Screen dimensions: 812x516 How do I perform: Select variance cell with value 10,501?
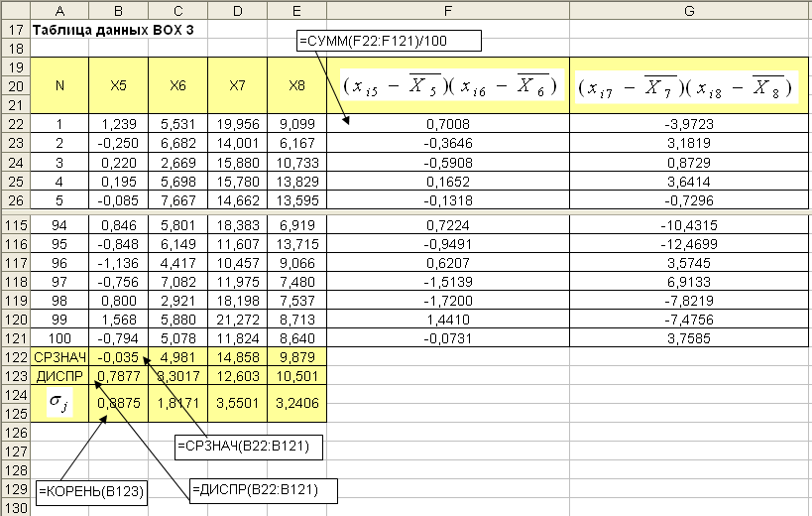pos(296,376)
